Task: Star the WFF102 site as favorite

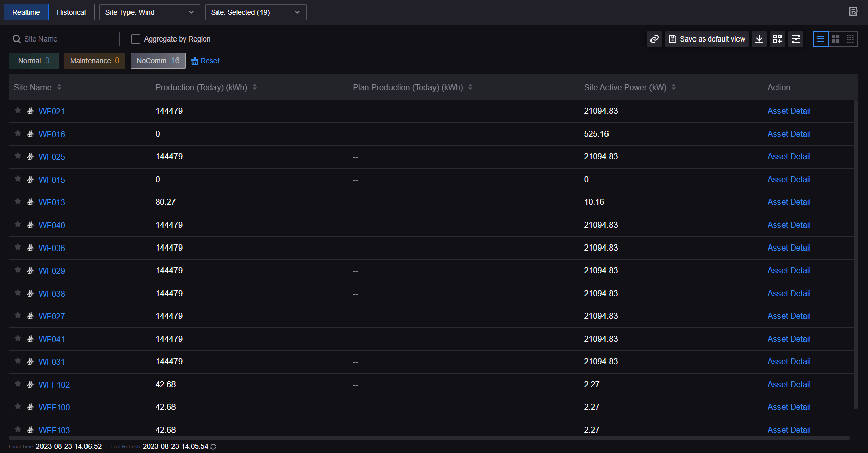Action: 18,384
